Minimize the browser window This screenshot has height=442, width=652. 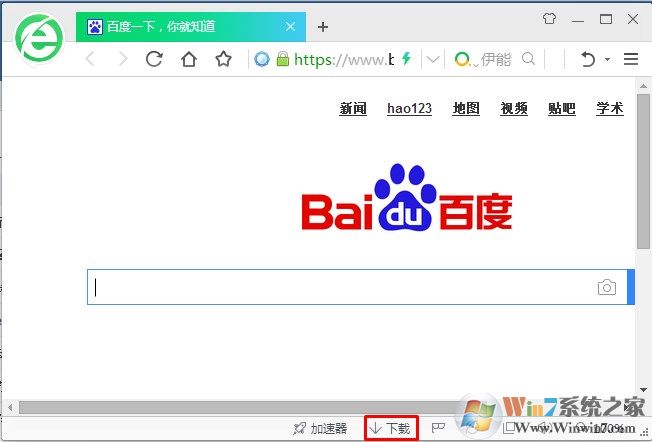coord(578,20)
